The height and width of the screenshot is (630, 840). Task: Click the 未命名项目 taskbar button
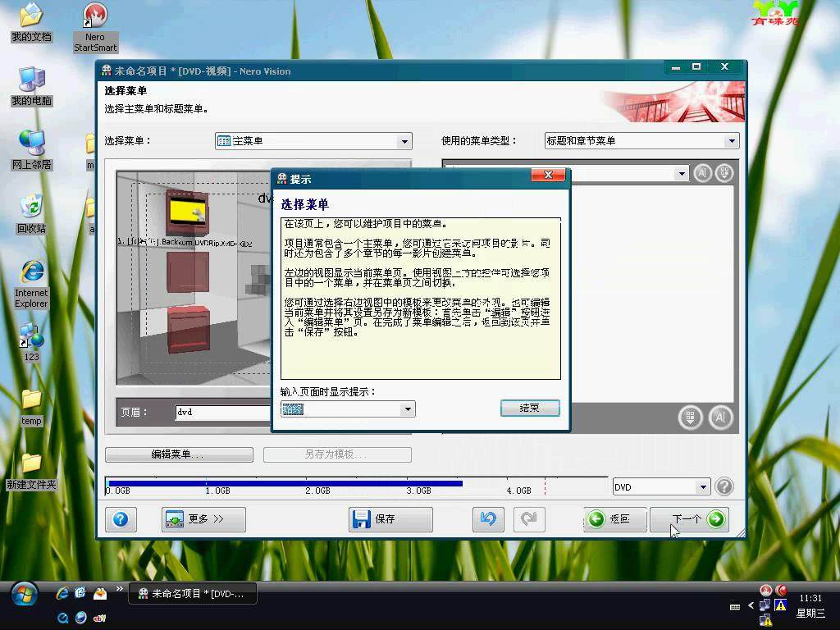(193, 594)
